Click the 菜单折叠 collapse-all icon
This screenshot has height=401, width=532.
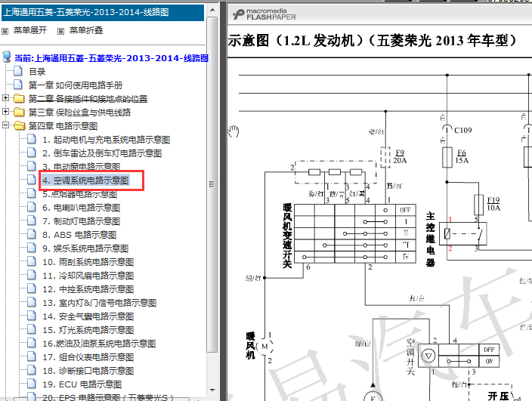[x=60, y=32]
